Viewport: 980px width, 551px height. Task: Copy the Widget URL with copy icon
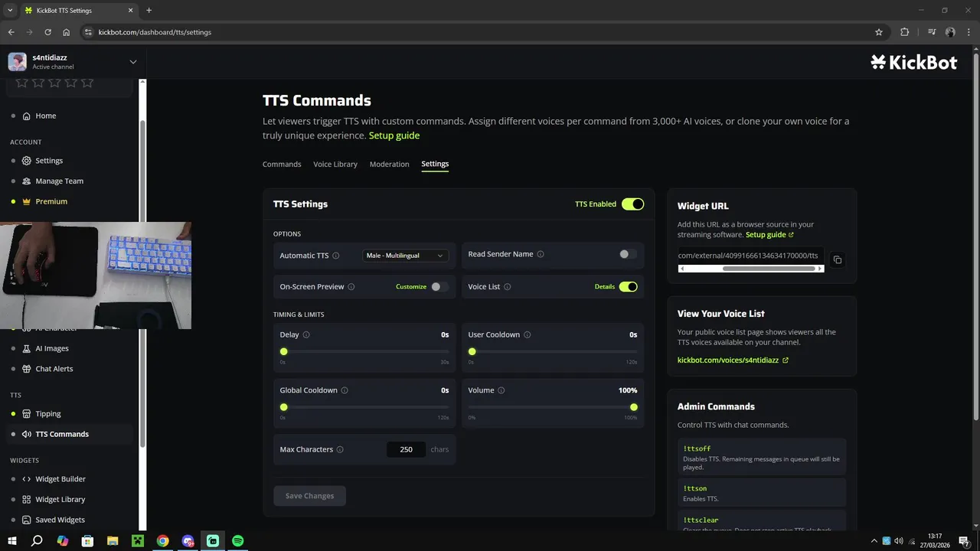click(838, 260)
